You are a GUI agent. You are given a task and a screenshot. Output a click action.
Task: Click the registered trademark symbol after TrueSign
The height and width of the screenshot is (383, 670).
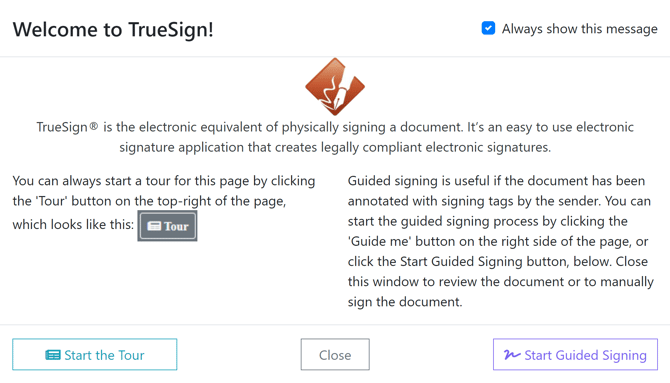click(94, 126)
